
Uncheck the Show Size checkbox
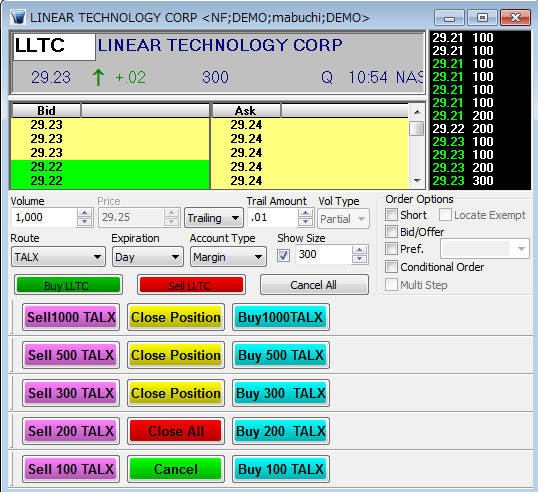tap(283, 256)
